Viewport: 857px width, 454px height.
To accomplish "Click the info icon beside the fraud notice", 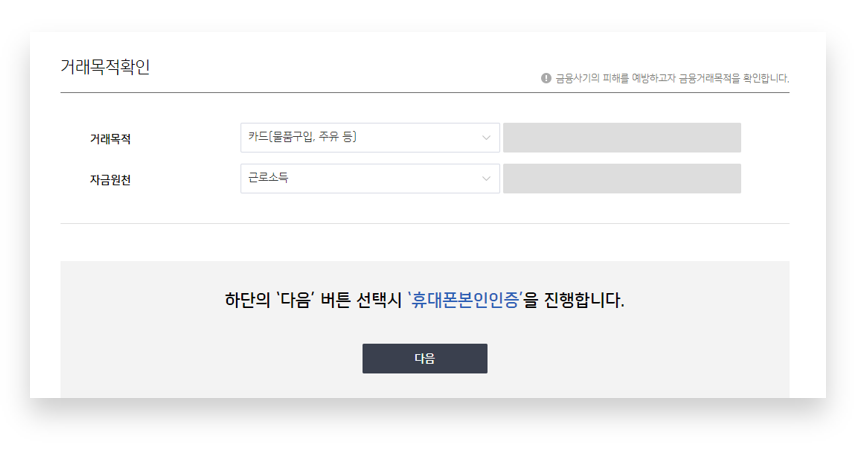I will (546, 78).
